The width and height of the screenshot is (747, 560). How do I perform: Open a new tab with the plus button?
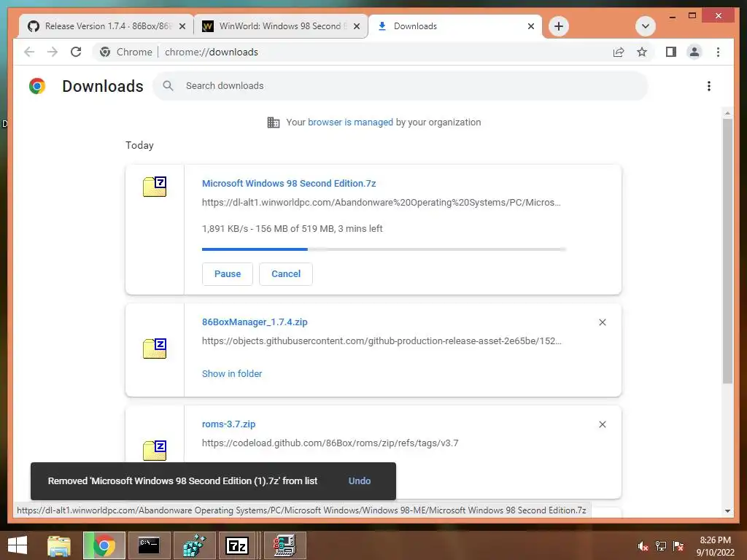559,26
